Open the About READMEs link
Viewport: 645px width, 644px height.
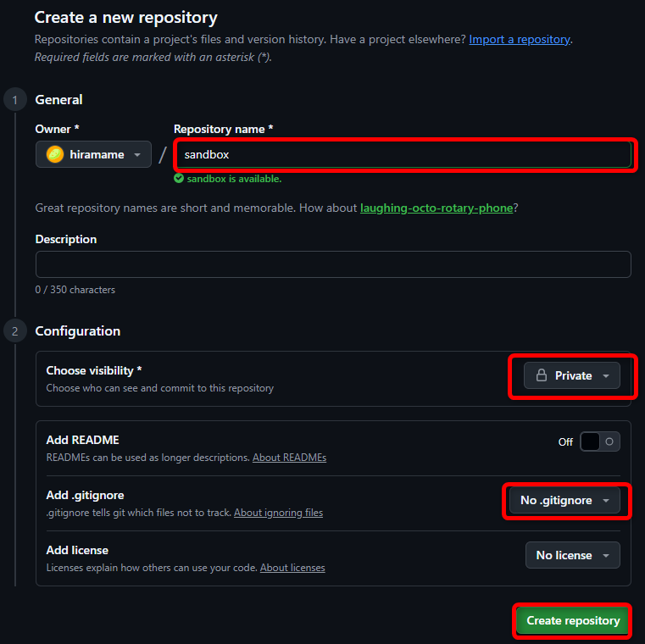pos(289,458)
